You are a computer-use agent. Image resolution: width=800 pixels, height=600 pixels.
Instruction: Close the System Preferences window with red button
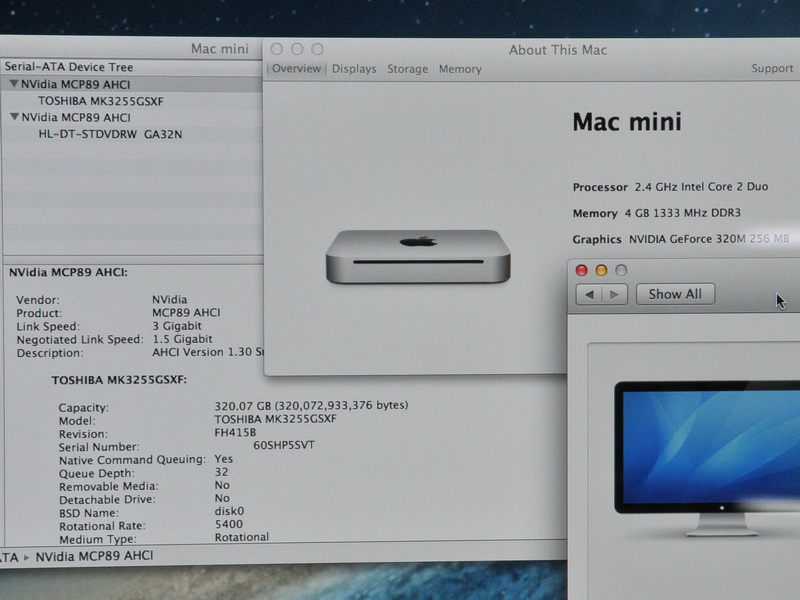point(581,270)
